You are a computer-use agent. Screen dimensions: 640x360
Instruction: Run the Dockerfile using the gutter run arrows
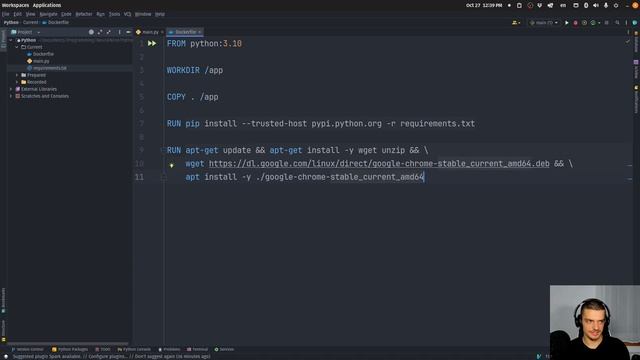tap(152, 43)
